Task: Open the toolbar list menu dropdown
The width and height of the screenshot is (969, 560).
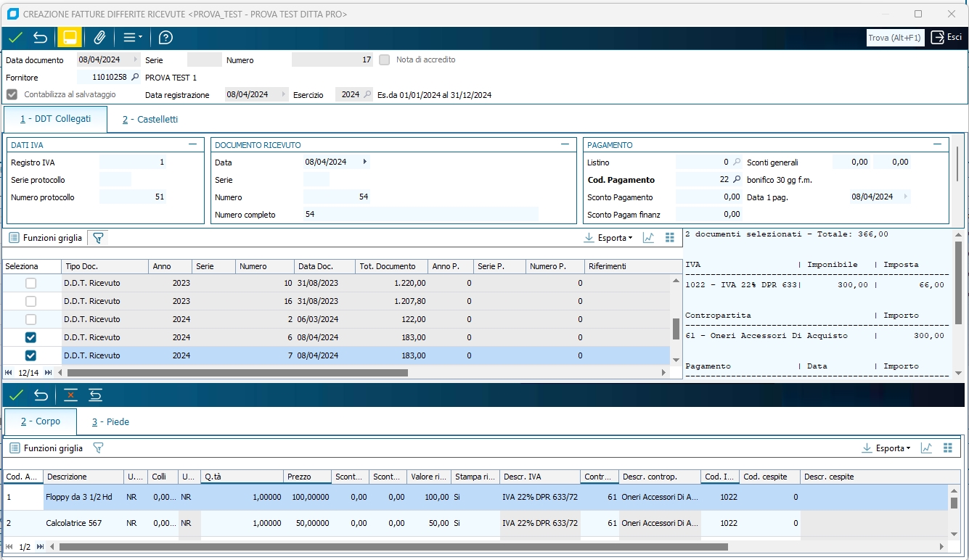Action: coord(132,38)
